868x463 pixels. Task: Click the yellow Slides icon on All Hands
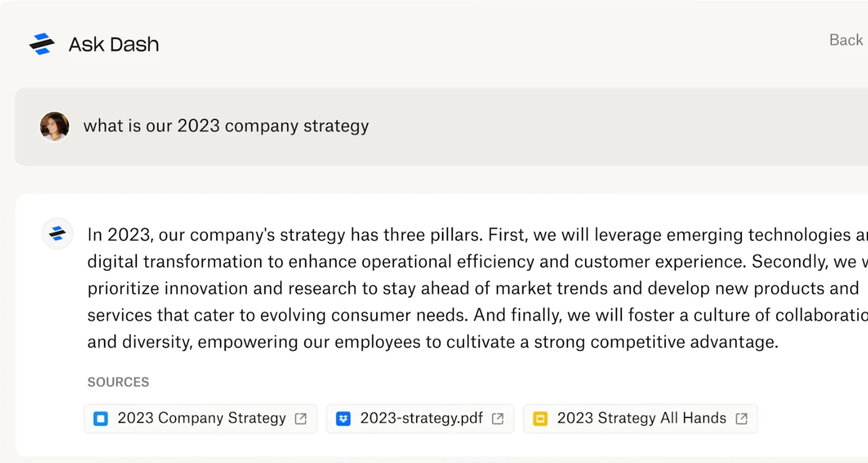(x=540, y=419)
